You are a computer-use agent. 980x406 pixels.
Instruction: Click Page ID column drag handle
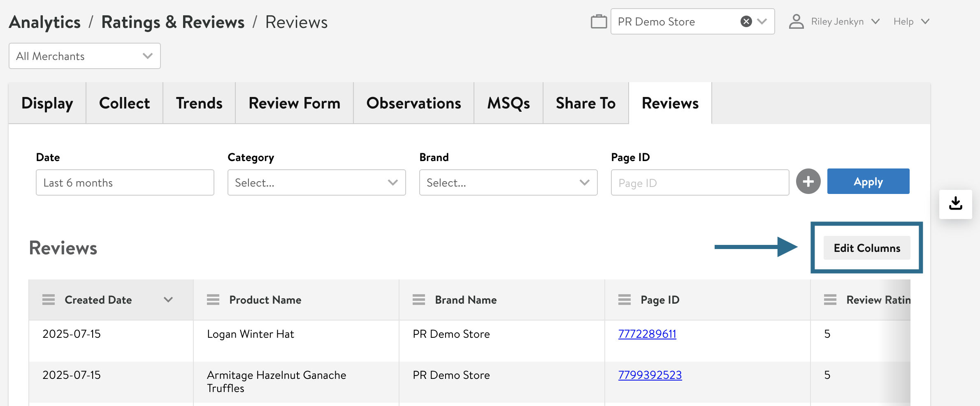click(x=624, y=300)
